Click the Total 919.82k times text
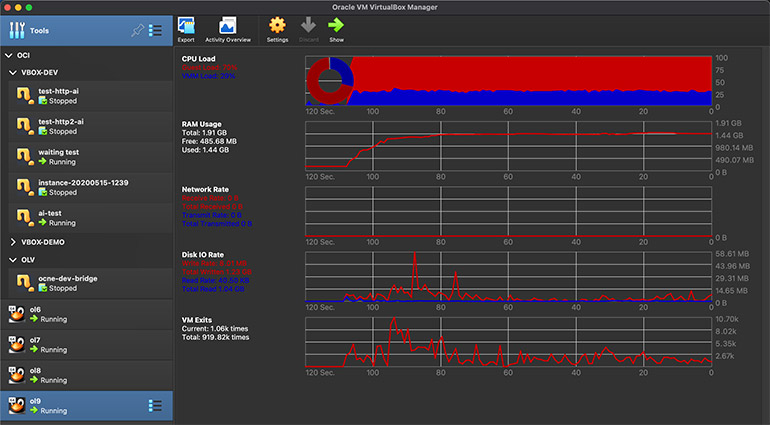 pyautogui.click(x=216, y=338)
